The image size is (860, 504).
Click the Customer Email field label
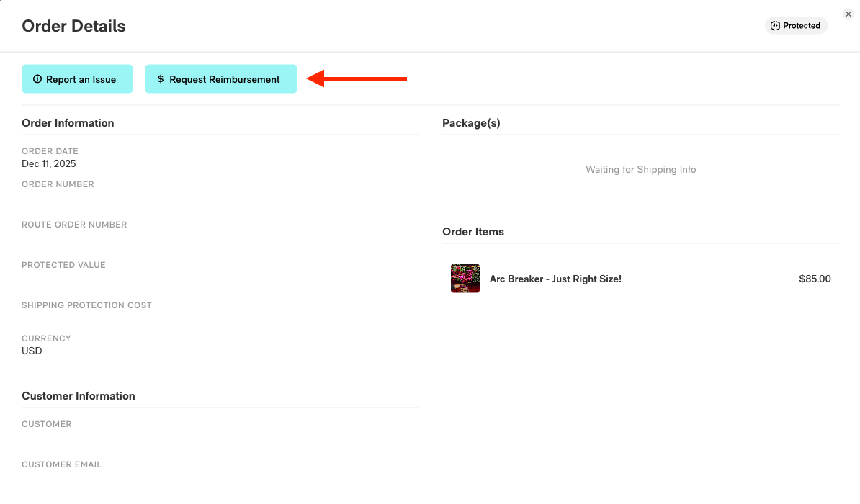[62, 464]
